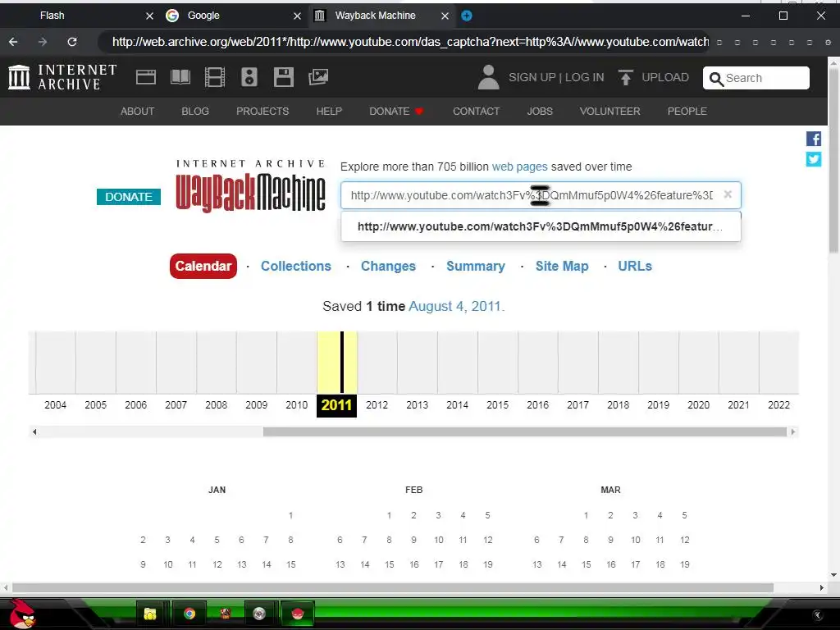The image size is (840, 630).
Task: Open the Texts (book) icon
Action: coord(180,77)
